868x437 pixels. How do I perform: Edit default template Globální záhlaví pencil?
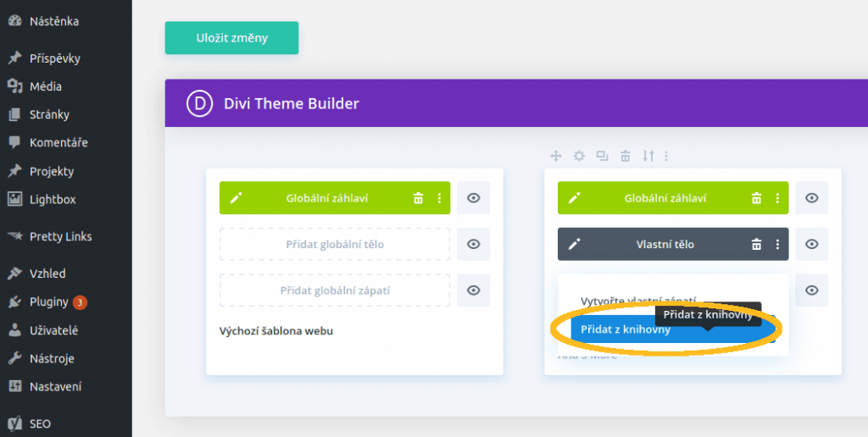(236, 198)
